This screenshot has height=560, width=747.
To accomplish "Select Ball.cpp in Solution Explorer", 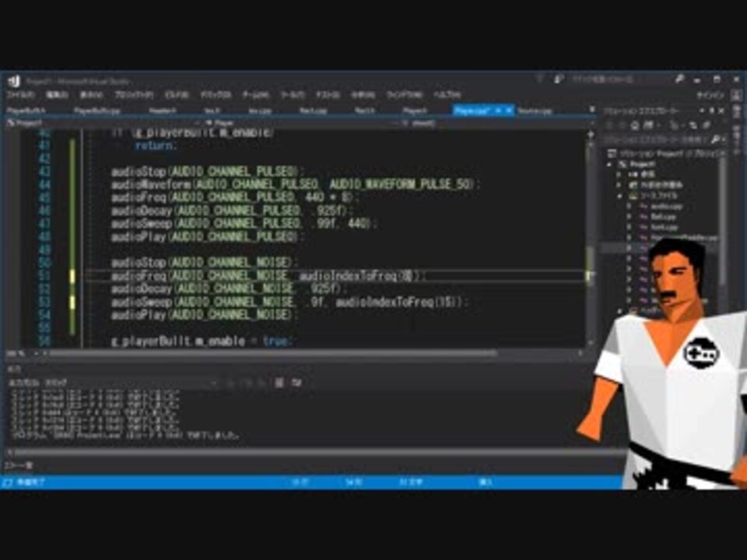I will (663, 217).
